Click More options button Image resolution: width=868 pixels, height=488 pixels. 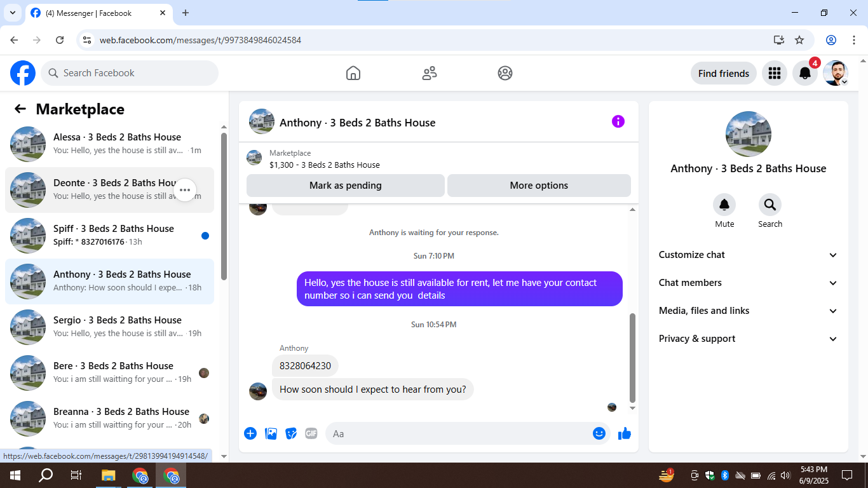[x=539, y=186]
